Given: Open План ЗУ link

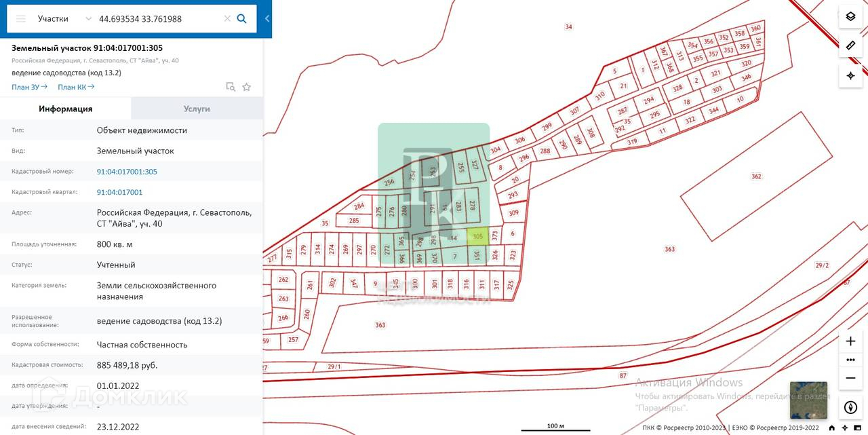Looking at the screenshot, I should point(29,87).
